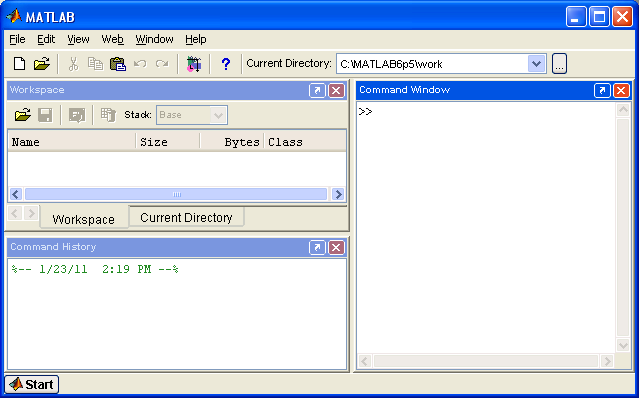Screen dimensions: 639x398
Task: Open the View menu
Action: (x=78, y=40)
